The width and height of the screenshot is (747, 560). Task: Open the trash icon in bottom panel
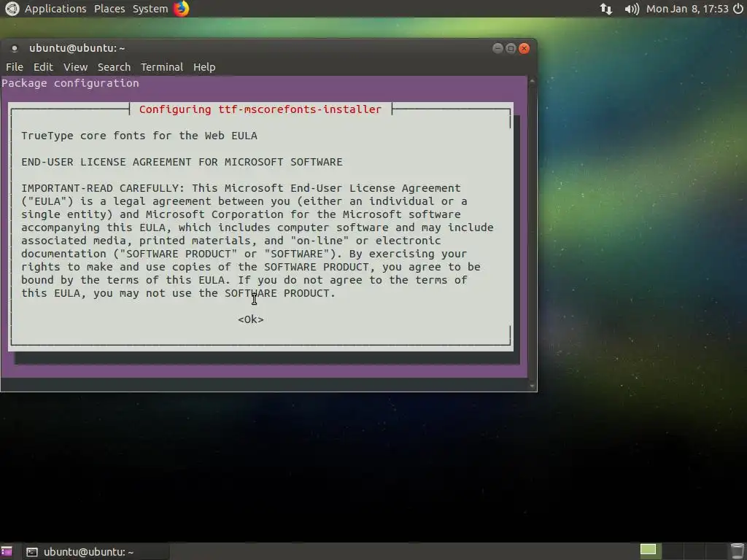tap(737, 551)
